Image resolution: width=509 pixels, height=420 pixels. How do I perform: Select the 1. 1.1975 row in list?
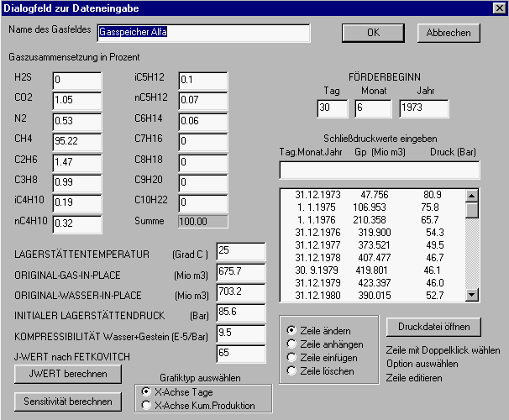[x=373, y=207]
